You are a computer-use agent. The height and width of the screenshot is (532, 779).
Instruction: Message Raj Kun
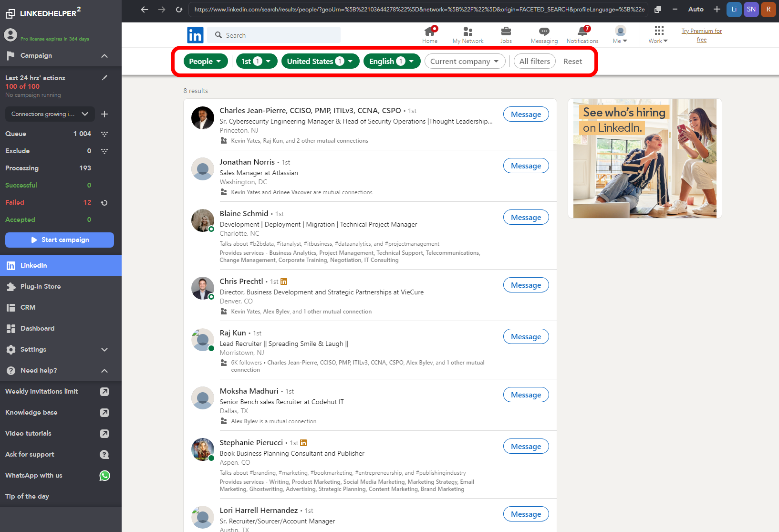tap(526, 337)
